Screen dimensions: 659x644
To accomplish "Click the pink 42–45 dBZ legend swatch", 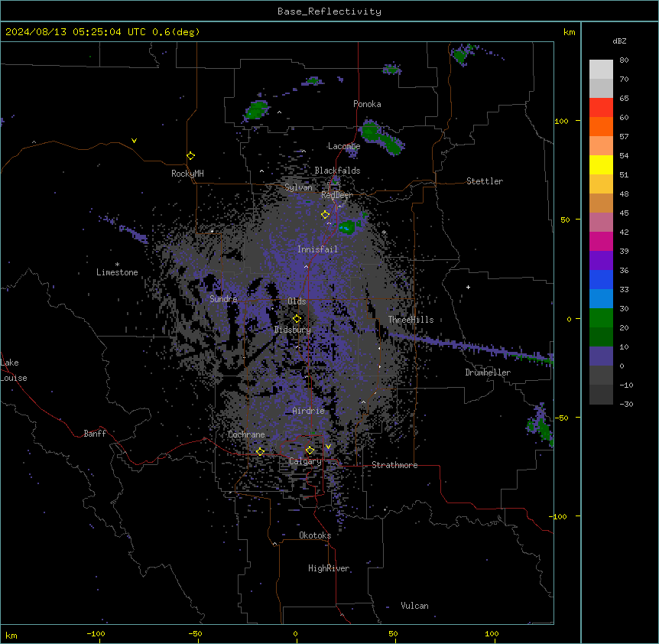I will click(601, 222).
